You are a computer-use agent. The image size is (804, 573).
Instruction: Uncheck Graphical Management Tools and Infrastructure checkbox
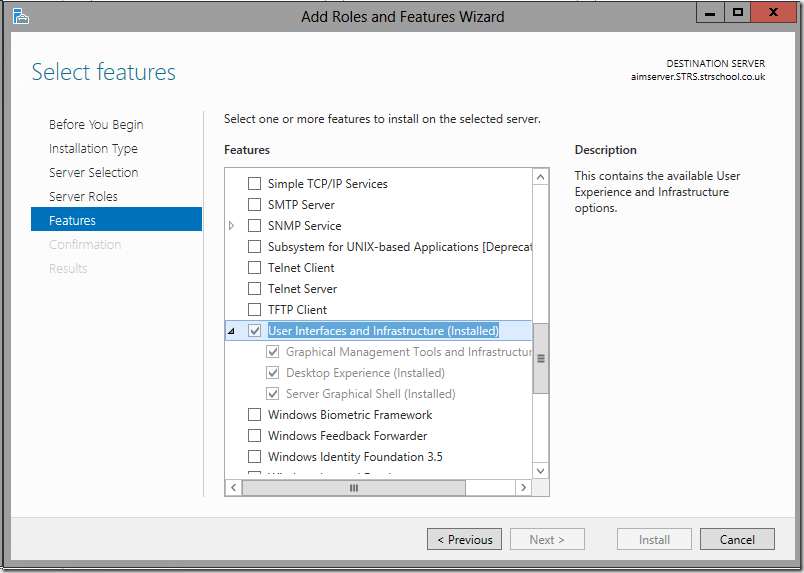(x=272, y=352)
